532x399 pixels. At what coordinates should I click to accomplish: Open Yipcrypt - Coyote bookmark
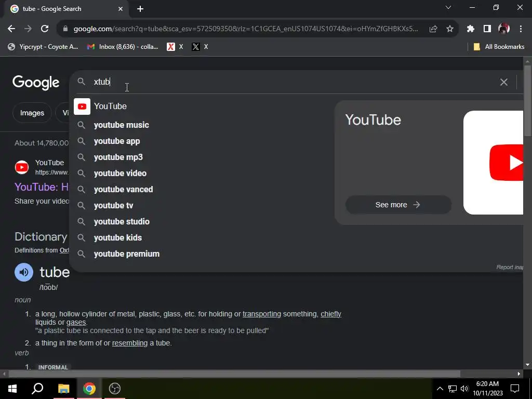[x=43, y=47]
